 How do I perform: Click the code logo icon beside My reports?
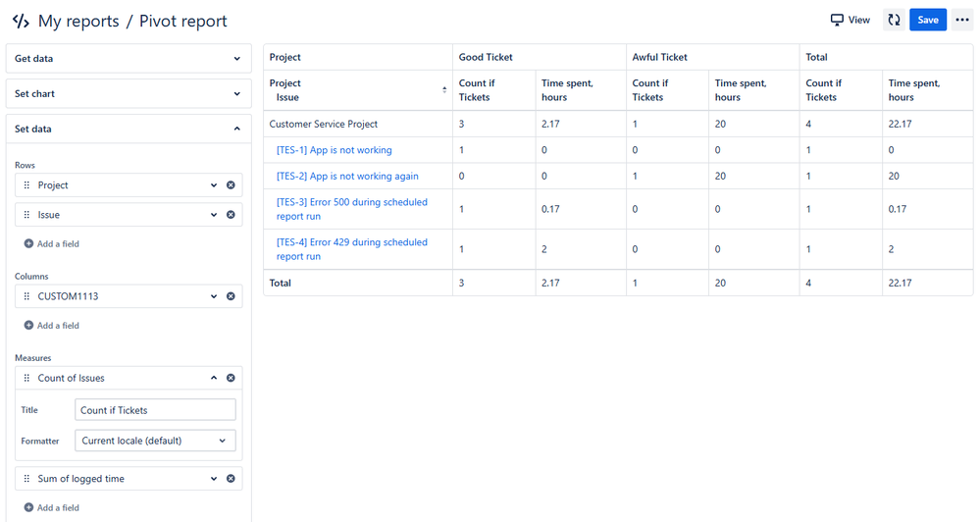coord(21,21)
